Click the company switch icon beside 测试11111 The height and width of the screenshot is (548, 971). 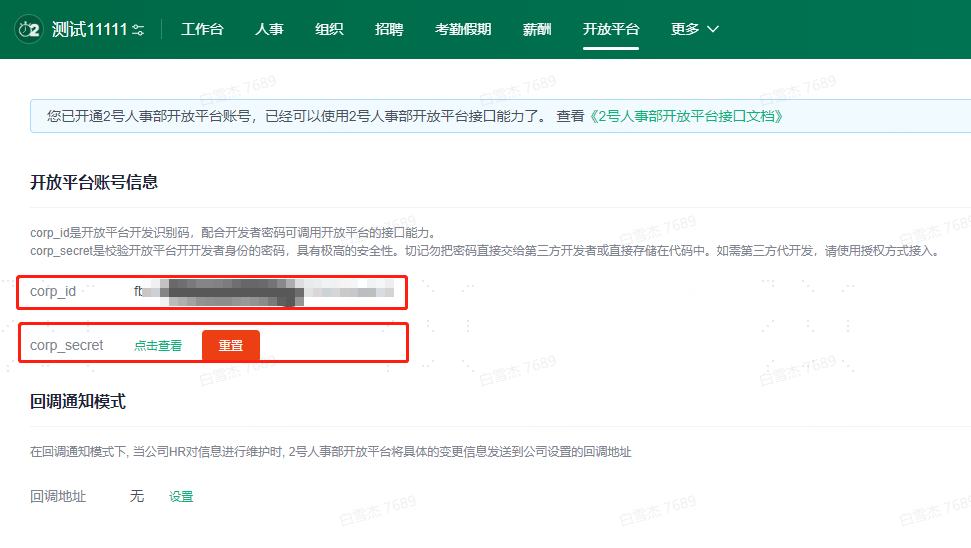(x=138, y=30)
